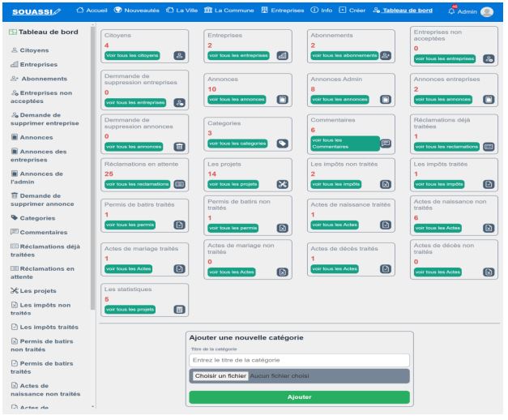Click the users icon in the Citoyens card
The height and width of the screenshot is (420, 508).
pyautogui.click(x=180, y=55)
